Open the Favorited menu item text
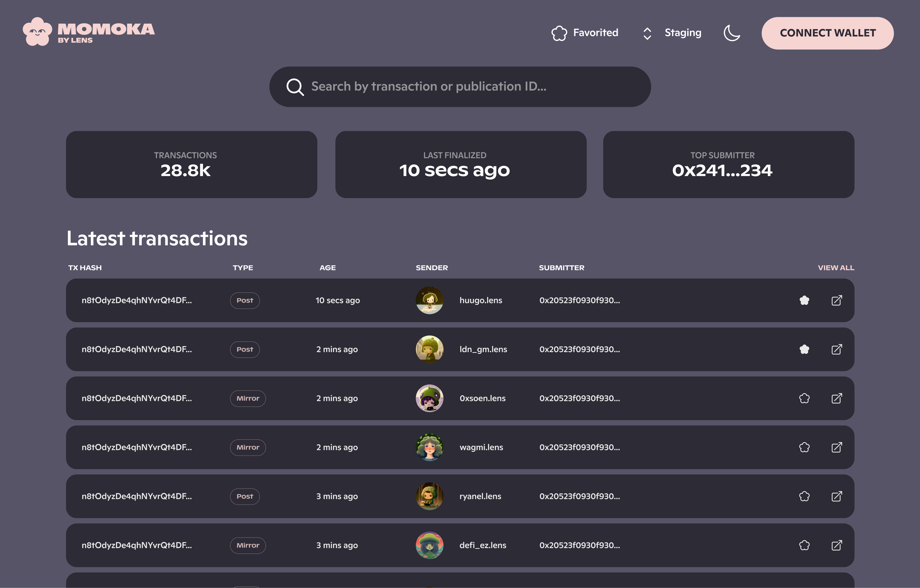The image size is (920, 588). click(595, 33)
